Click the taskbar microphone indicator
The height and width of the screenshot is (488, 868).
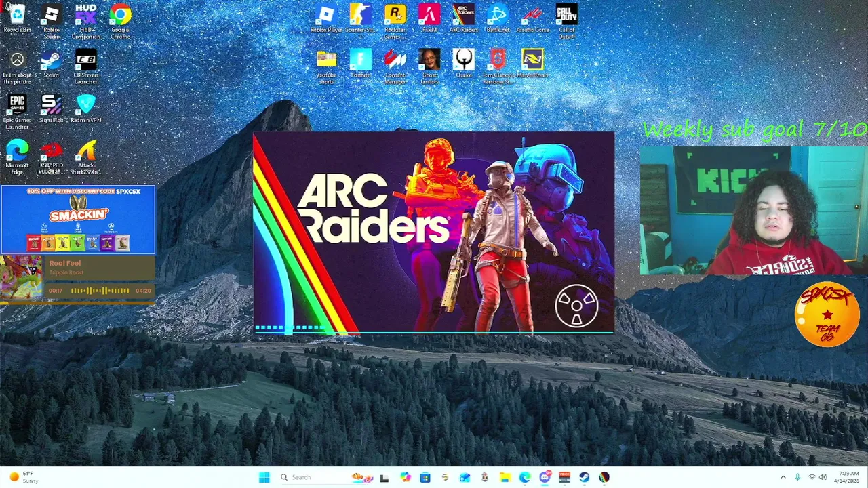(x=797, y=477)
